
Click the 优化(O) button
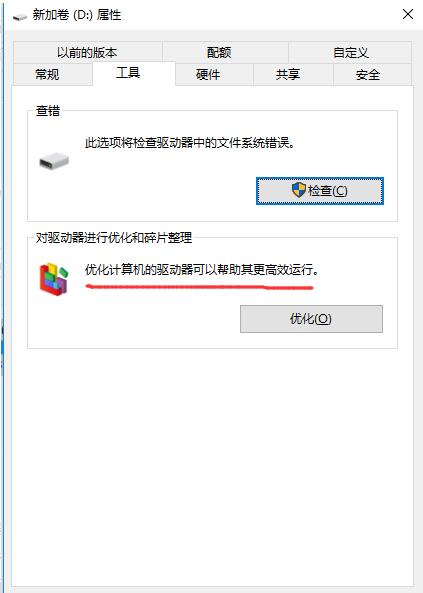[311, 319]
